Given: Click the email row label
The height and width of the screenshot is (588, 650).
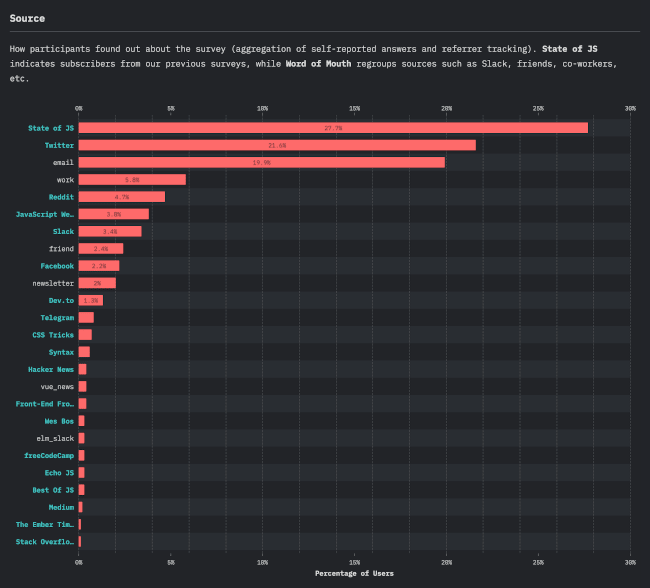Looking at the screenshot, I should point(63,163).
